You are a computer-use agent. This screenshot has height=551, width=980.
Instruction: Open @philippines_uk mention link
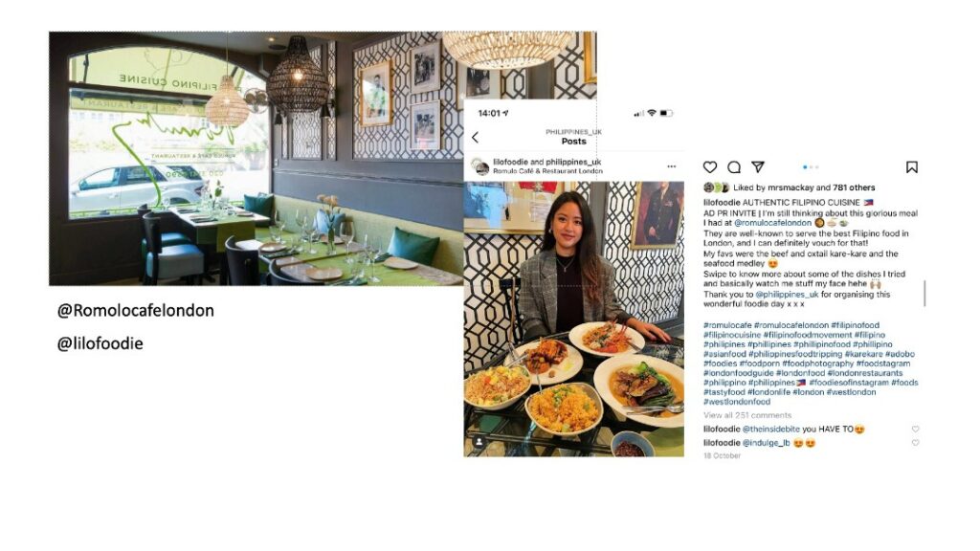(787, 295)
